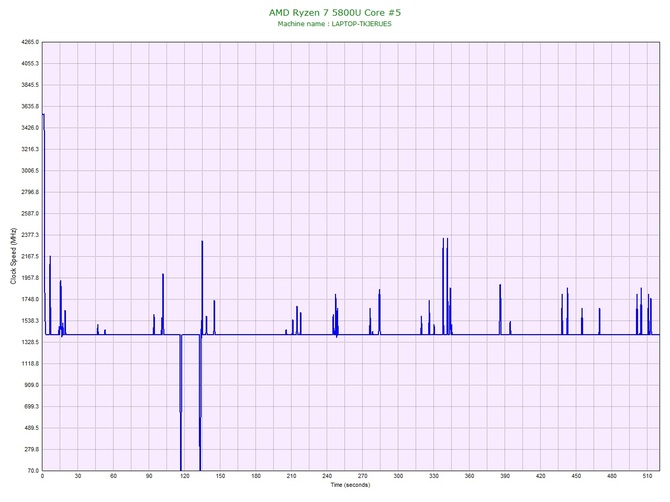Click the 420 tick on time axis
The width and height of the screenshot is (670, 502).
pos(541,476)
